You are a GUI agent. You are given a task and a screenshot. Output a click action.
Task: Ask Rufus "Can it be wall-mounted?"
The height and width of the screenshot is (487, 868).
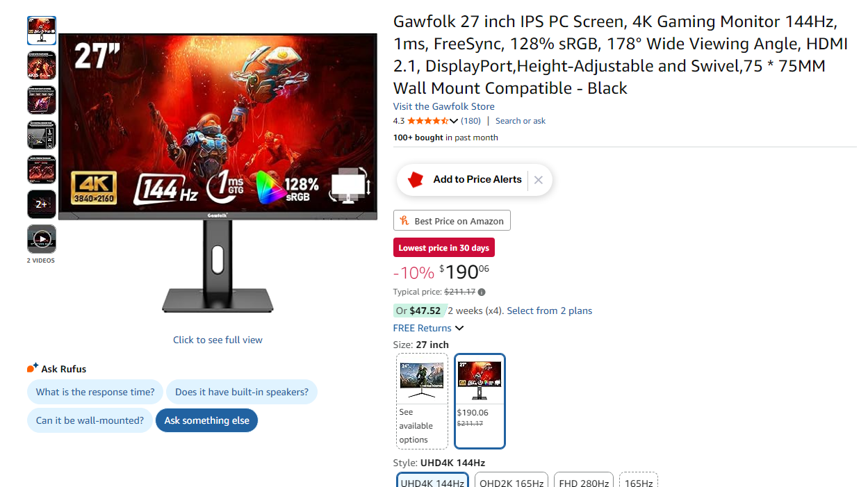90,420
